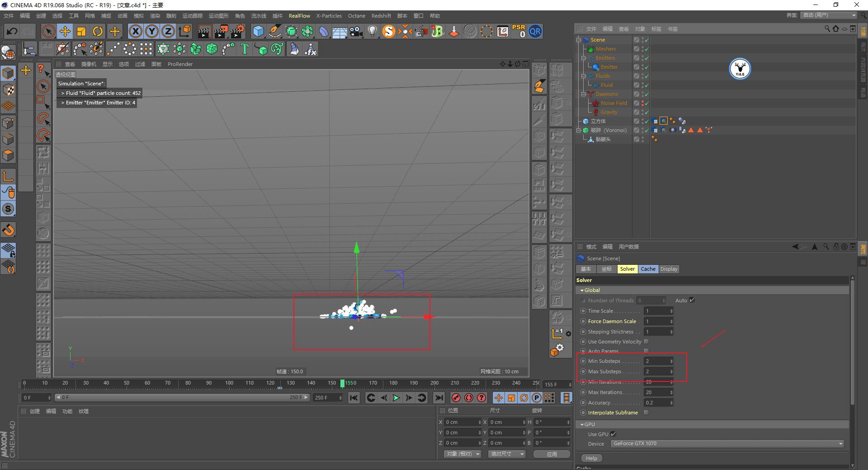This screenshot has height=470, width=868.
Task: Select the spline pen tool
Action: pos(274,31)
